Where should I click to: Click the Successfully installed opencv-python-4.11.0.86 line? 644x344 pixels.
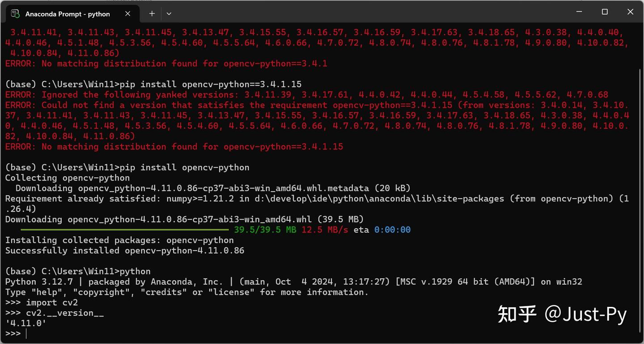point(125,251)
